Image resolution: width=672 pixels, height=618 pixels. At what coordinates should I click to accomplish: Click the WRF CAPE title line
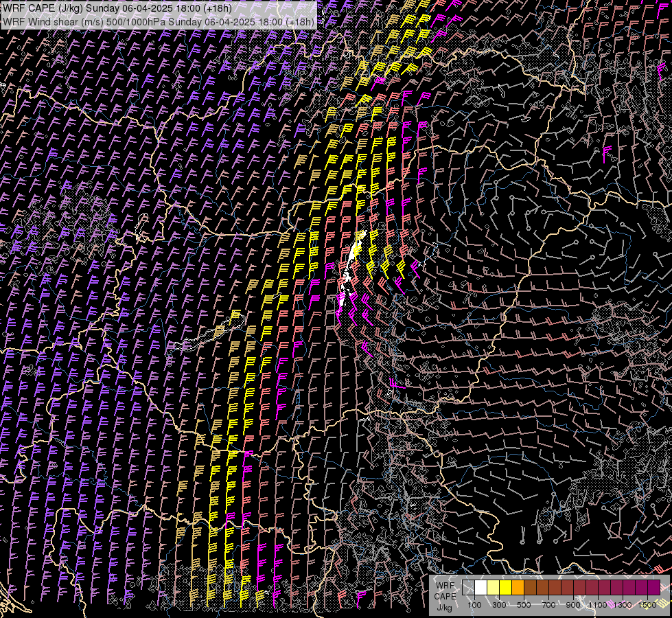tap(117, 8)
